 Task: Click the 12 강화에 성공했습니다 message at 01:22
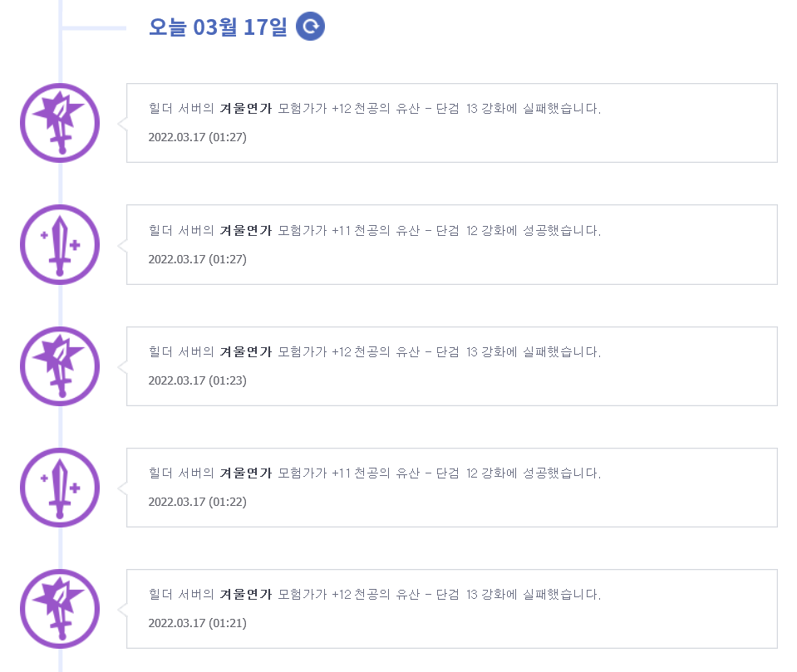pos(534,473)
